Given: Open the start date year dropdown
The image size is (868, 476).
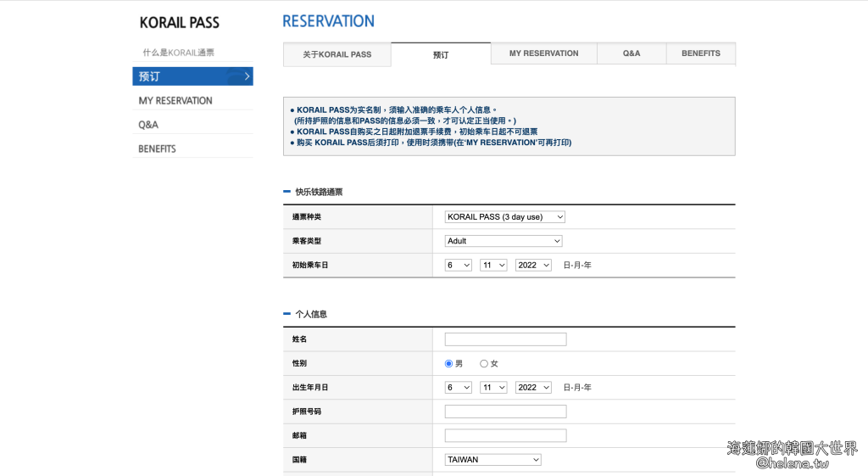Looking at the screenshot, I should coord(533,266).
